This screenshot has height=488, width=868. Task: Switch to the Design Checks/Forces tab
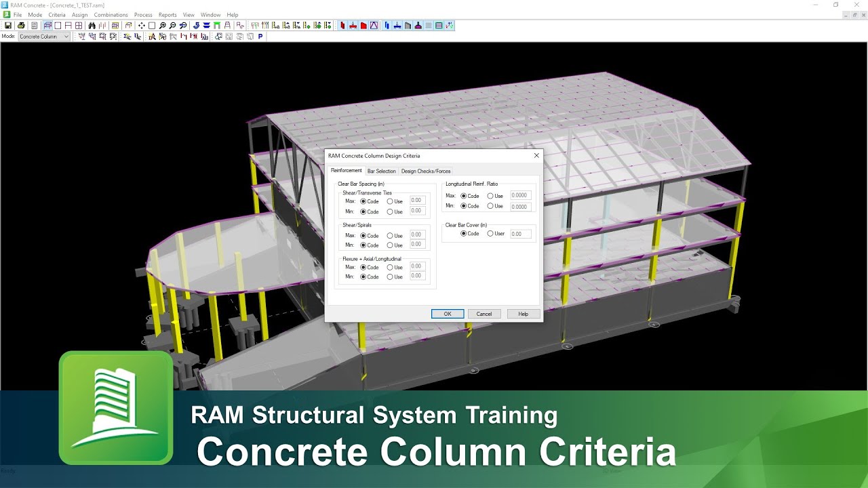(426, 171)
